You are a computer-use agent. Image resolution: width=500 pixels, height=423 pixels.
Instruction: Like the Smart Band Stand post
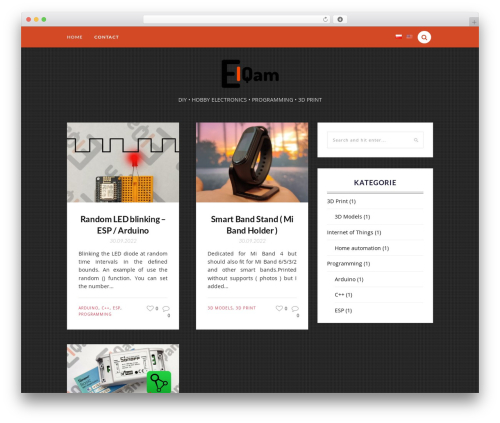coord(279,308)
